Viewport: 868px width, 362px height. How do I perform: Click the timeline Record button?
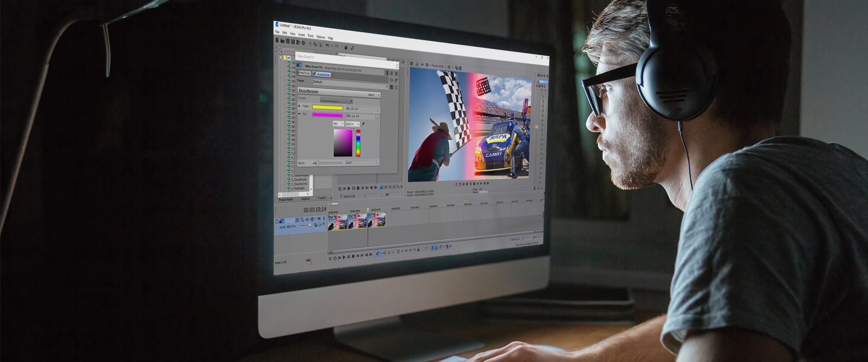tap(330, 259)
